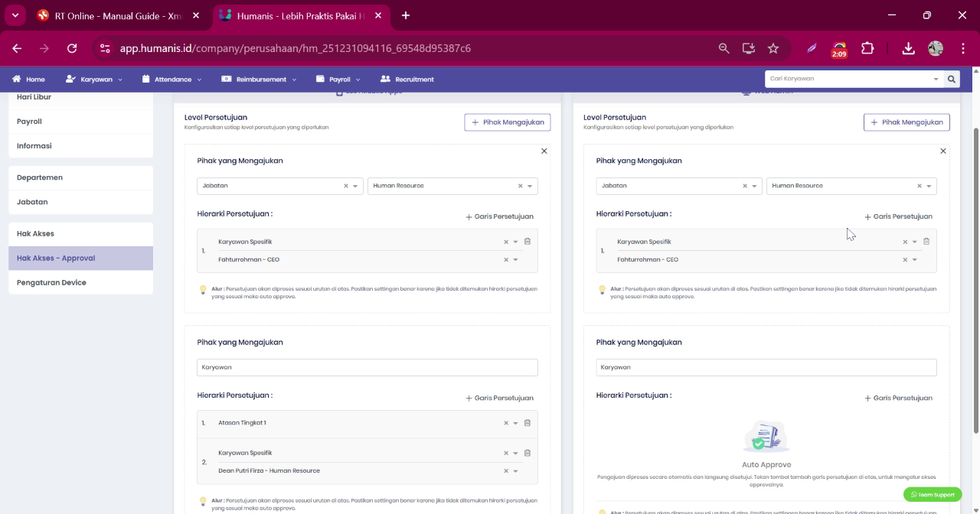980x514 pixels.
Task: Open the left panel Jabatan dropdown
Action: click(x=355, y=186)
